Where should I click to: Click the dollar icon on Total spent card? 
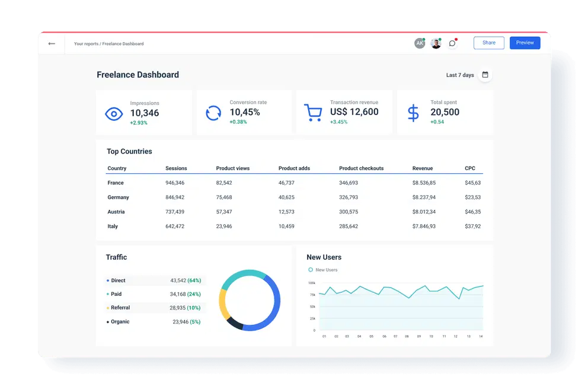click(413, 112)
